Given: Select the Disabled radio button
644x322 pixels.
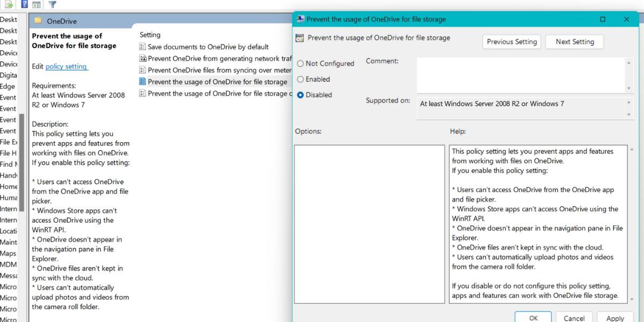Looking at the screenshot, I should (301, 94).
